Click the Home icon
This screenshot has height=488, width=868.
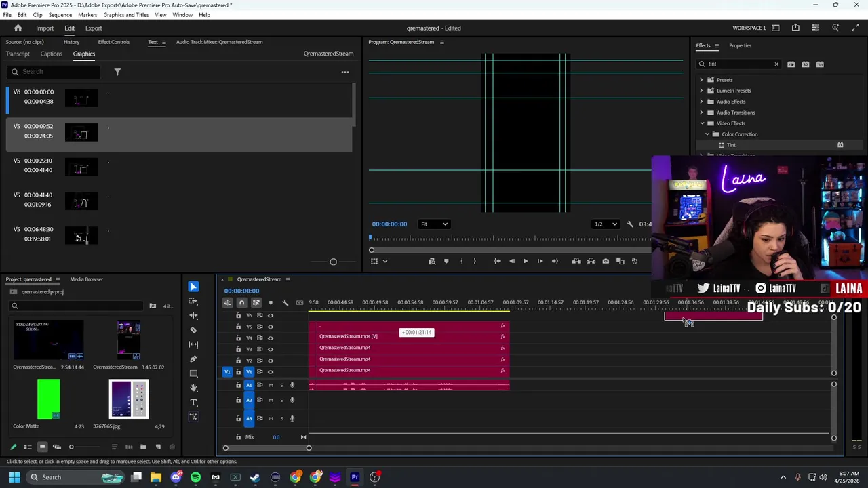[18, 28]
